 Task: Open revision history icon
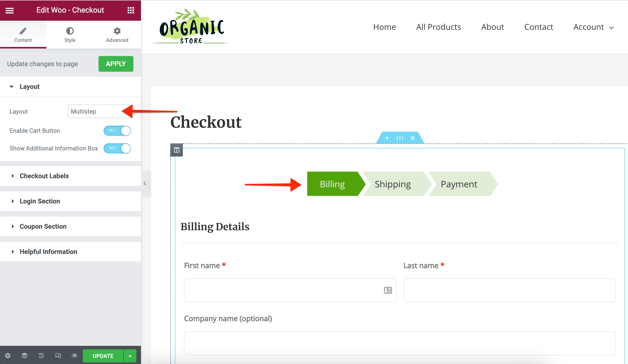pyautogui.click(x=41, y=356)
